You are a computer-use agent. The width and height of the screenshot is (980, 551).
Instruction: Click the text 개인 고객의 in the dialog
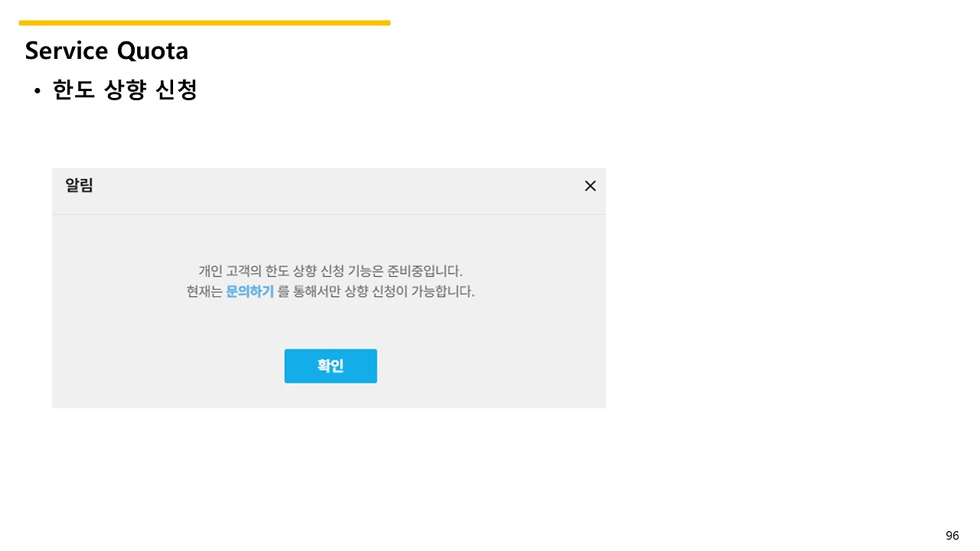point(230,271)
